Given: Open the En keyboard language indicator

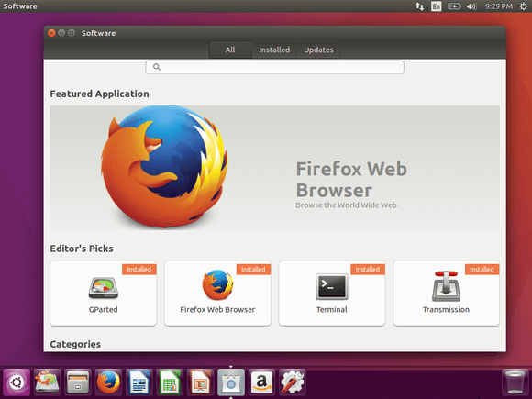Looking at the screenshot, I should pyautogui.click(x=437, y=6).
